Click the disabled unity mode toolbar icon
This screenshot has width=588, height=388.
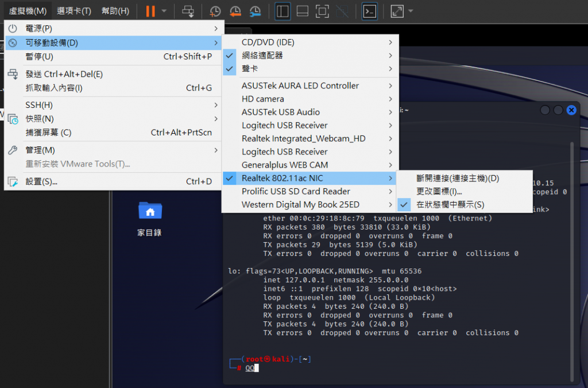point(342,11)
